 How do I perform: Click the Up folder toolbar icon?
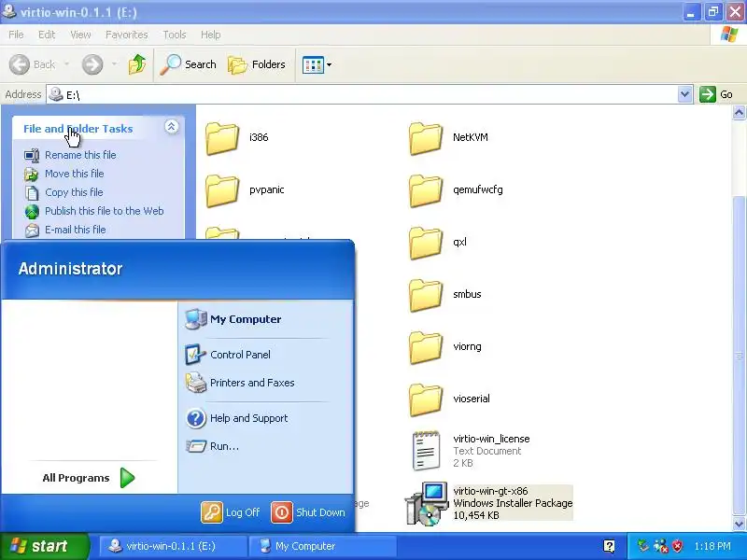(x=137, y=64)
